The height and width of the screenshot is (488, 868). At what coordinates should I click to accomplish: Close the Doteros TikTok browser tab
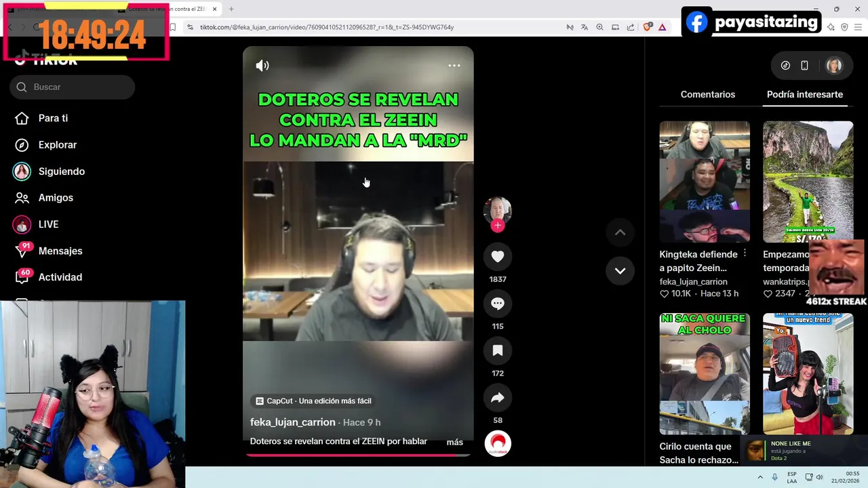coord(214,9)
